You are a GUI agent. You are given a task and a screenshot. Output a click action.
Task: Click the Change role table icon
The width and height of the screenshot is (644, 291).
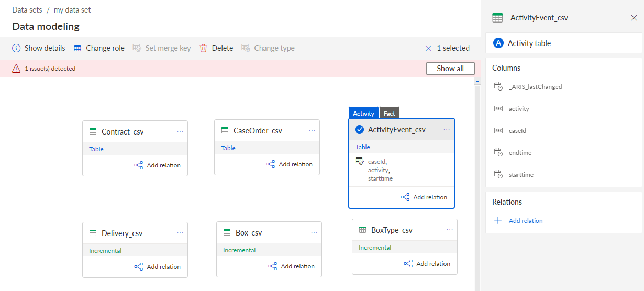(x=77, y=48)
